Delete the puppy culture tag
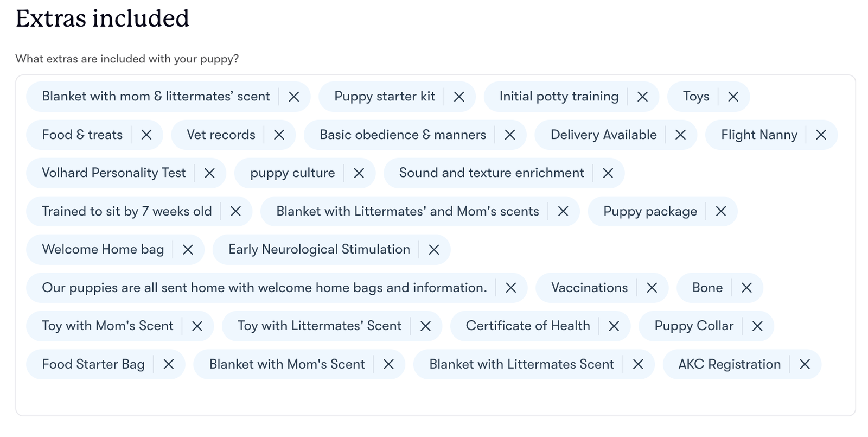This screenshot has width=868, height=437. (359, 173)
